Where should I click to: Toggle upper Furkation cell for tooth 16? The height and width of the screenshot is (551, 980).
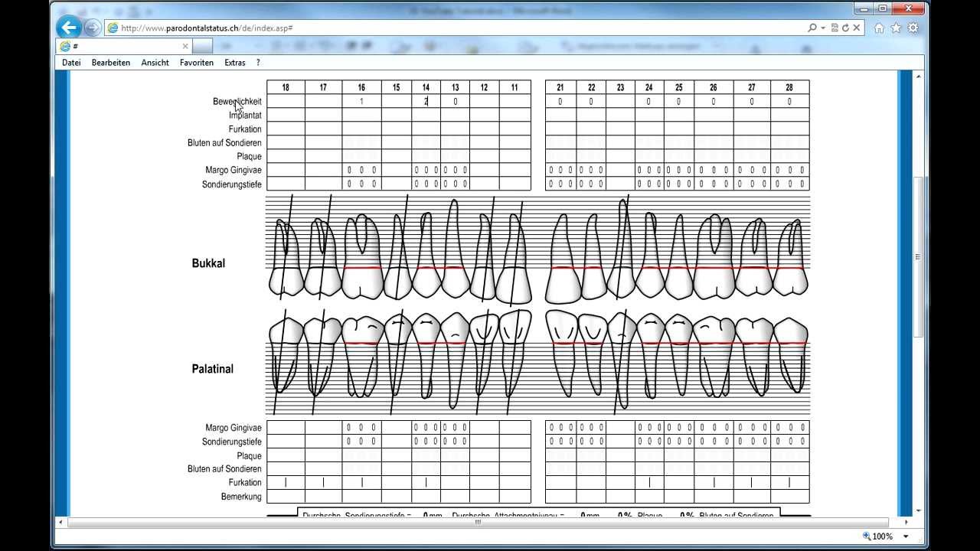click(361, 129)
